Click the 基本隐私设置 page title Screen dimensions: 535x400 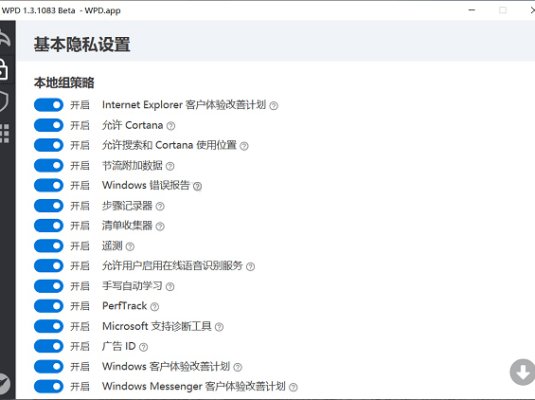pos(82,45)
